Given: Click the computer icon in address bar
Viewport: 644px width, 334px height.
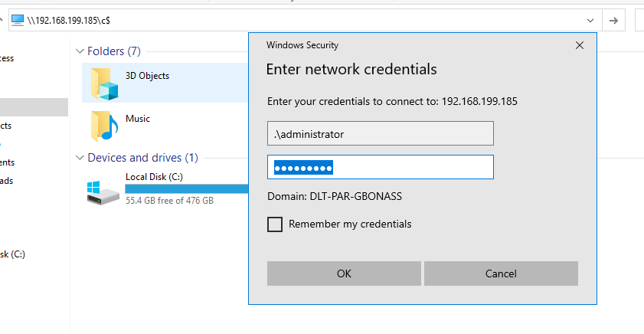Looking at the screenshot, I should (18, 20).
